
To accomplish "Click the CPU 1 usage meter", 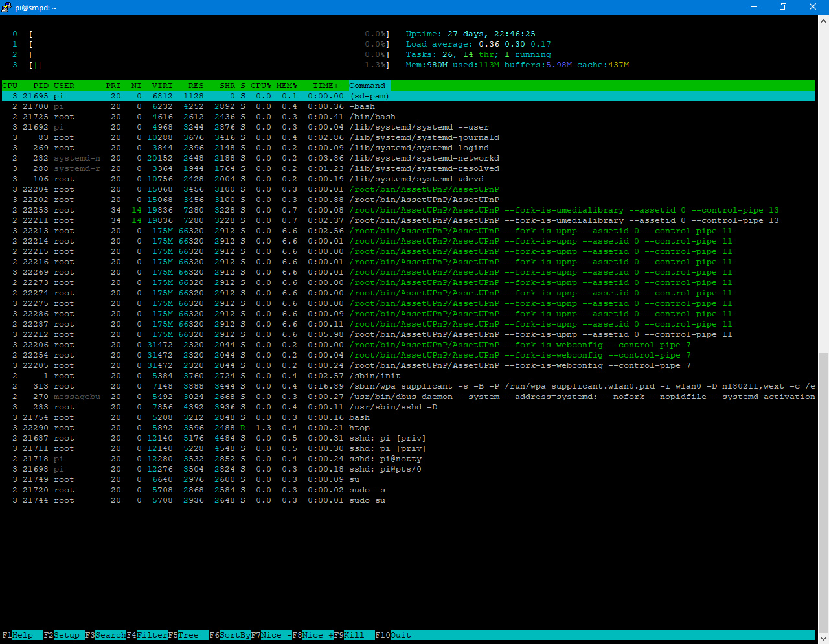I will pyautogui.click(x=201, y=44).
